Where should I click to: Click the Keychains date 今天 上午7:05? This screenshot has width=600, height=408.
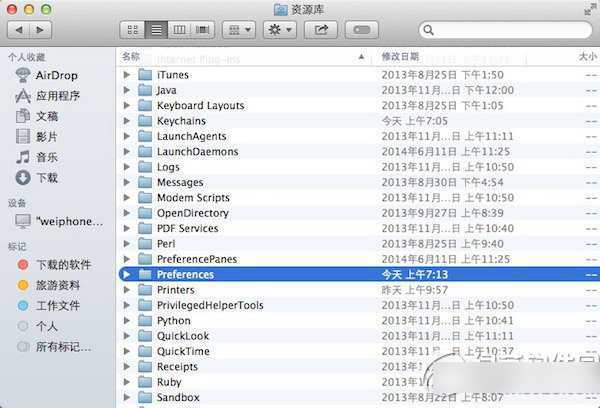415,121
